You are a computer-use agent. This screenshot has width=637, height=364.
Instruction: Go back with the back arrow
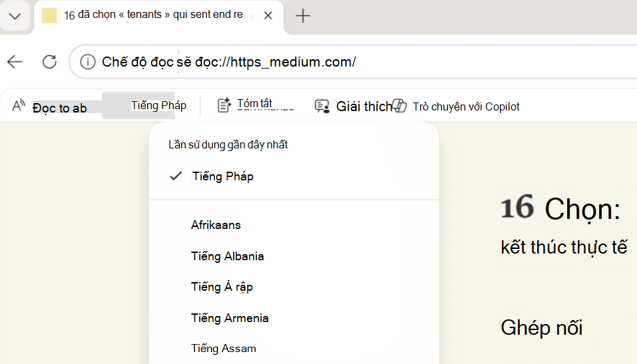point(15,62)
